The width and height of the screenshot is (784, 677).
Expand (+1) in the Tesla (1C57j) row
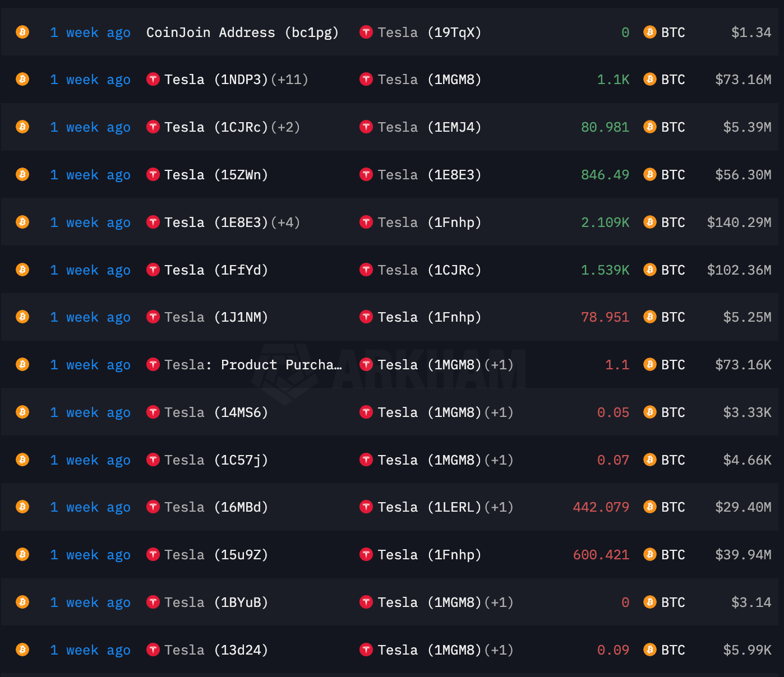[x=499, y=460]
